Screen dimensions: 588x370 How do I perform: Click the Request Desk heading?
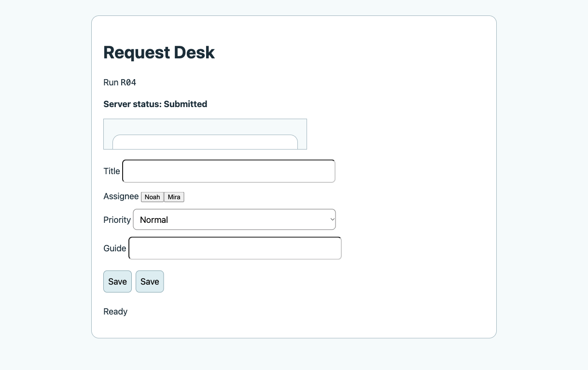coord(159,52)
